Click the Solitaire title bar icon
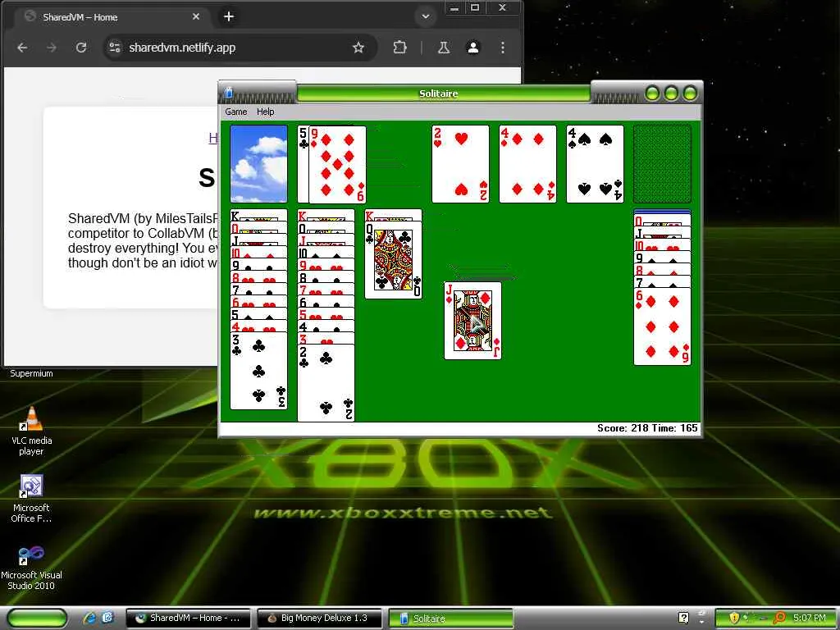This screenshot has height=630, width=840. (228, 93)
